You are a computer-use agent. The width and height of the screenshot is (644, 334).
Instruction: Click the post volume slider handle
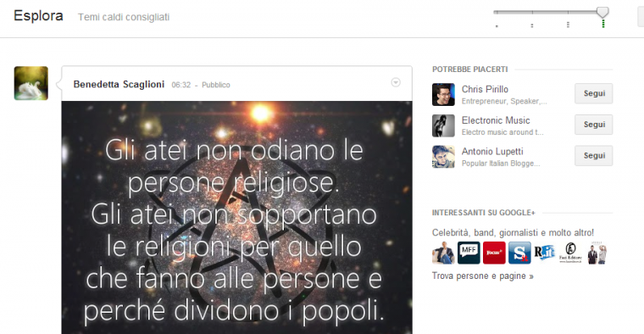pos(602,13)
